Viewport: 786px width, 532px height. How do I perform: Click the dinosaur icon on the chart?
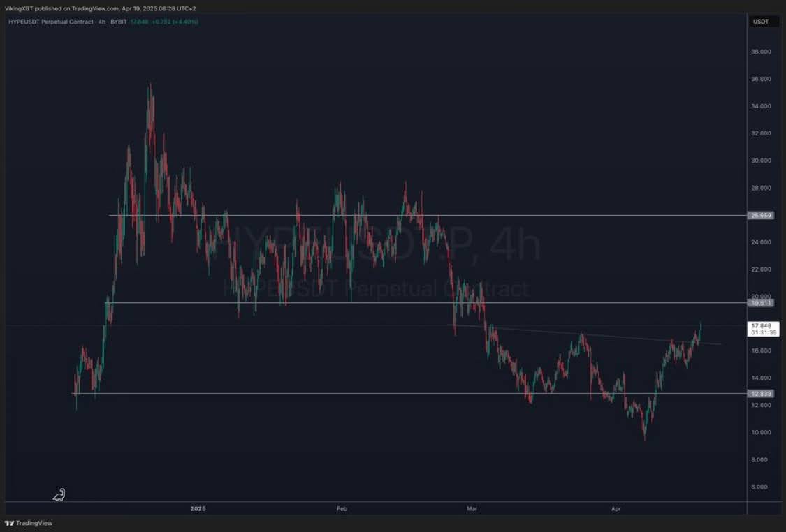tap(59, 495)
